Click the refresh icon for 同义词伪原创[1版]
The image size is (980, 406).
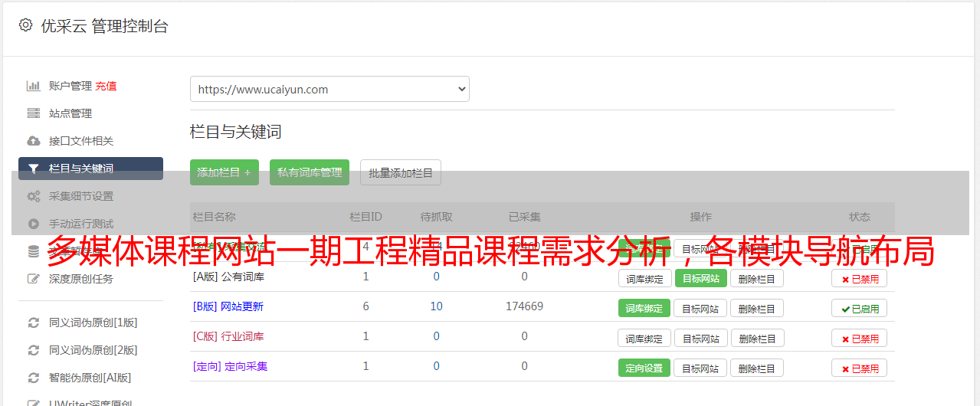click(x=33, y=323)
